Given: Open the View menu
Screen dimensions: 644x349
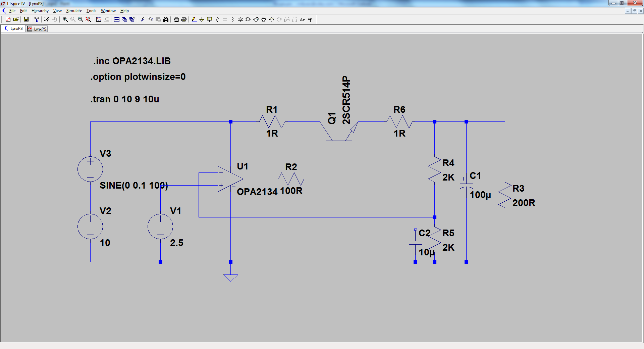Looking at the screenshot, I should pyautogui.click(x=57, y=11).
